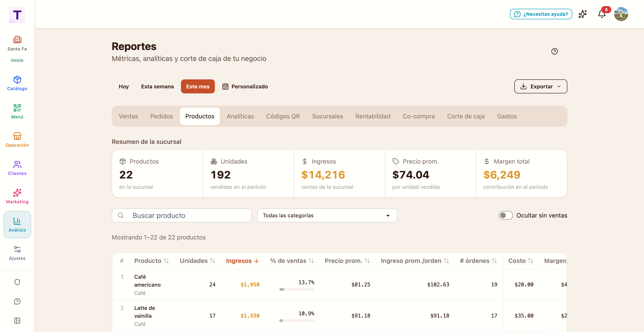Viewport: 644px width, 332px height.
Task: Open the Exportar dropdown
Action: click(x=541, y=86)
